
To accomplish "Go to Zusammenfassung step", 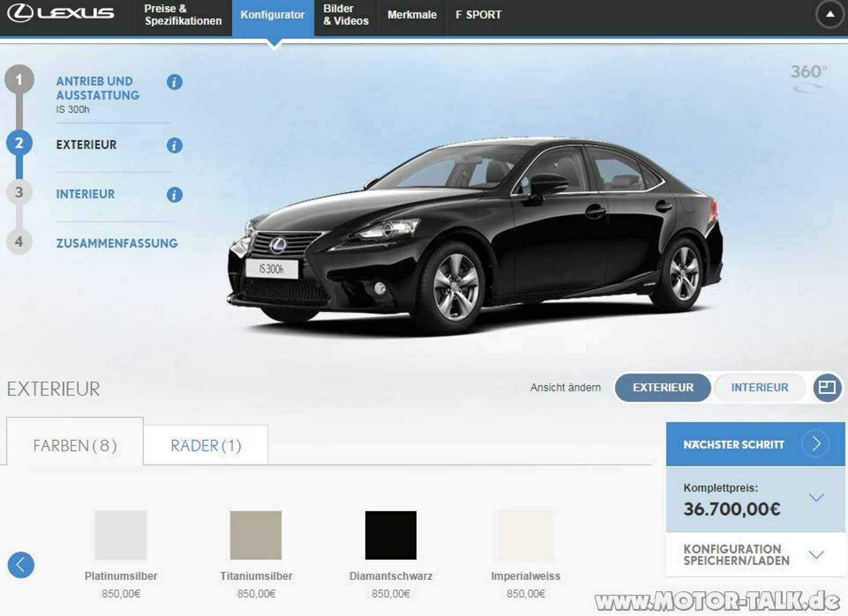I will (x=117, y=243).
